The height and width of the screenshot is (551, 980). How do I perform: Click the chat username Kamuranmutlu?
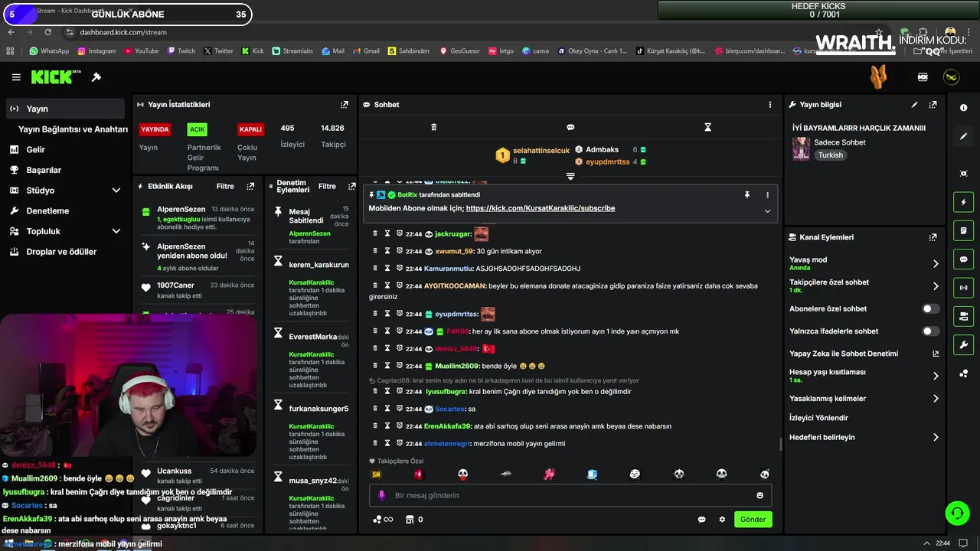click(449, 269)
